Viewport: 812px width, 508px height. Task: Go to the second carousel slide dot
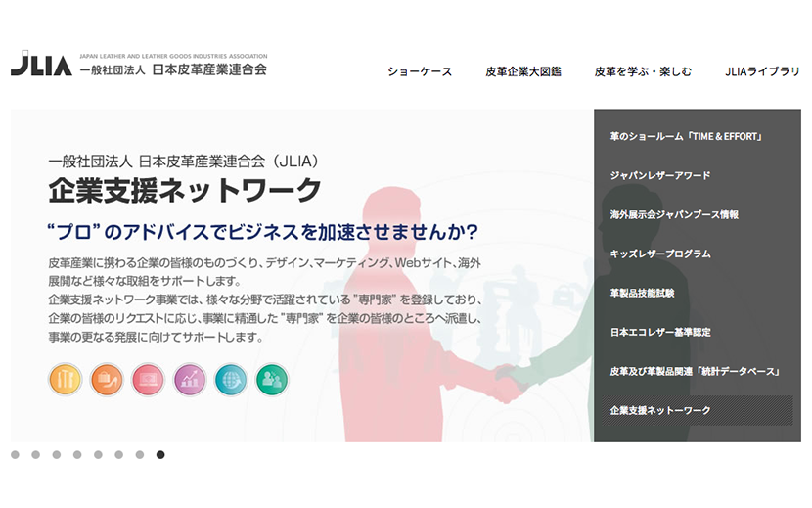(x=36, y=454)
